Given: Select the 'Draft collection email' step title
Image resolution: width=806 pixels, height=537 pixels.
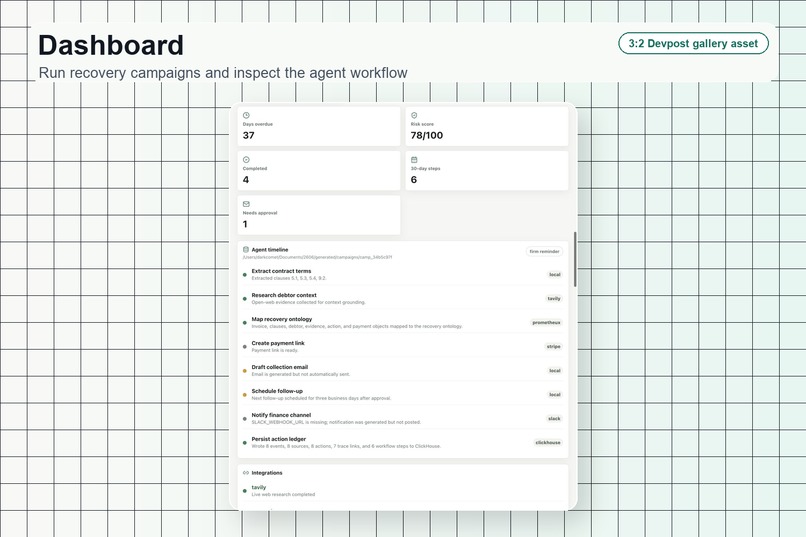Looking at the screenshot, I should click(x=280, y=367).
